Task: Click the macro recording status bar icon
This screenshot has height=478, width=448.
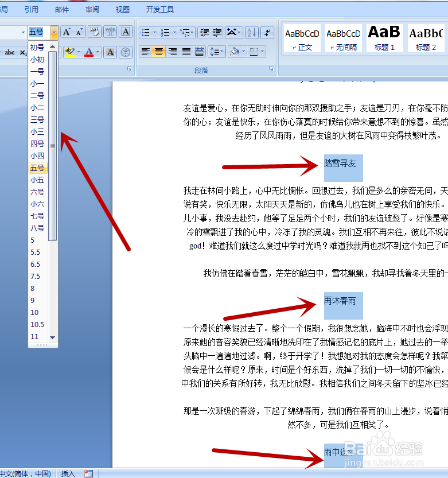Action: click(89, 473)
